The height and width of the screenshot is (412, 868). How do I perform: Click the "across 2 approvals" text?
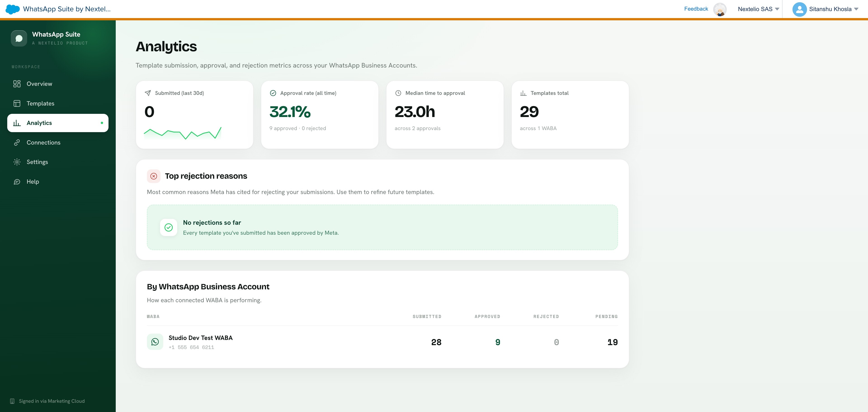tap(417, 128)
